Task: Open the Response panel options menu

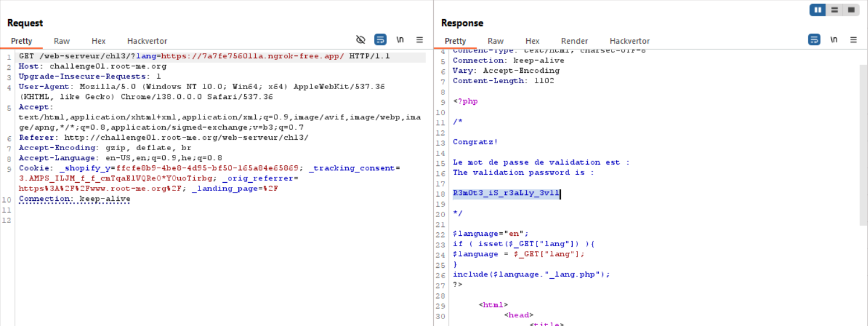Action: (853, 40)
